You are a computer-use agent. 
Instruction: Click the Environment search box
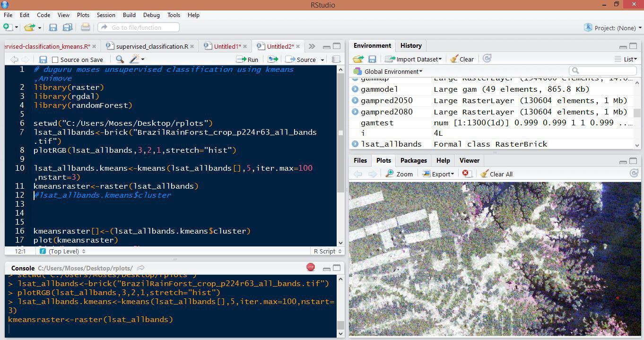point(602,70)
